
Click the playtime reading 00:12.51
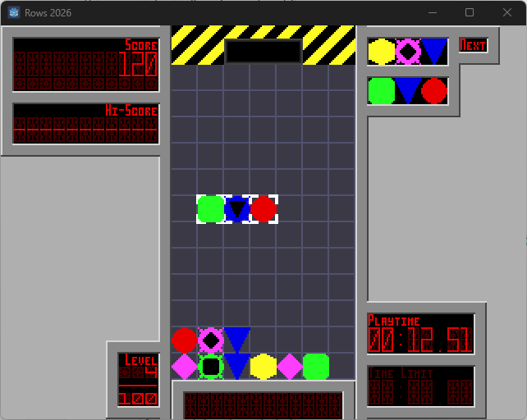coord(421,340)
